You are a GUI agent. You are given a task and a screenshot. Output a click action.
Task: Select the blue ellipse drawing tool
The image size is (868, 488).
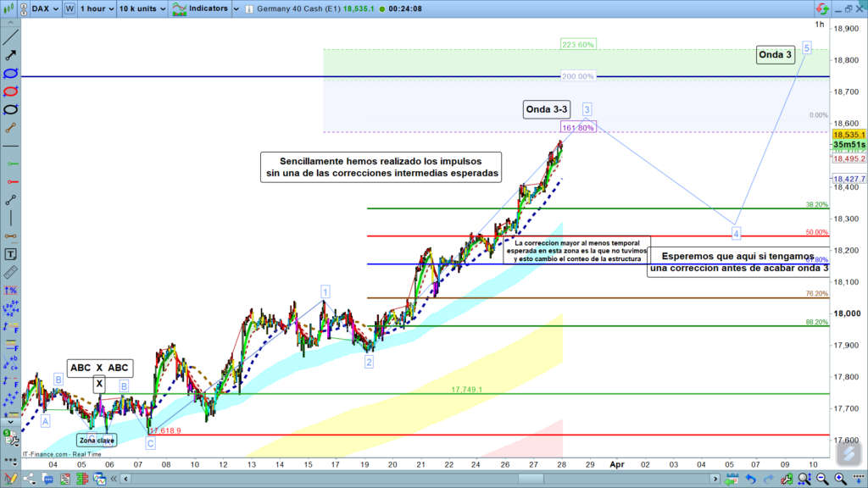click(11, 74)
